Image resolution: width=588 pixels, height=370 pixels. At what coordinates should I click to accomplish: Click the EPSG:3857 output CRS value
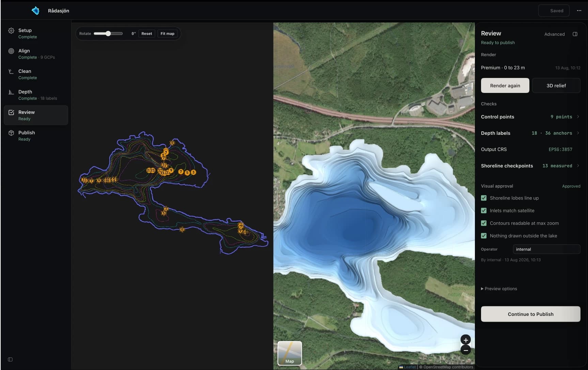[560, 149]
